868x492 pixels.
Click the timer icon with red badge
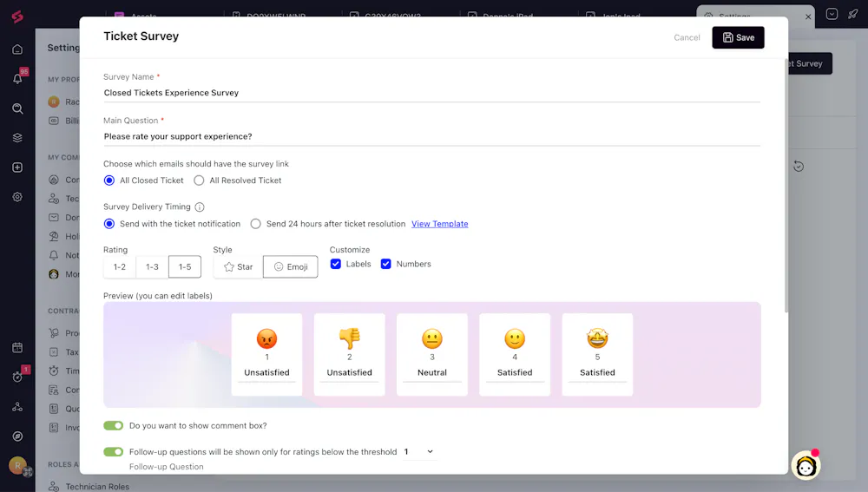pos(17,377)
